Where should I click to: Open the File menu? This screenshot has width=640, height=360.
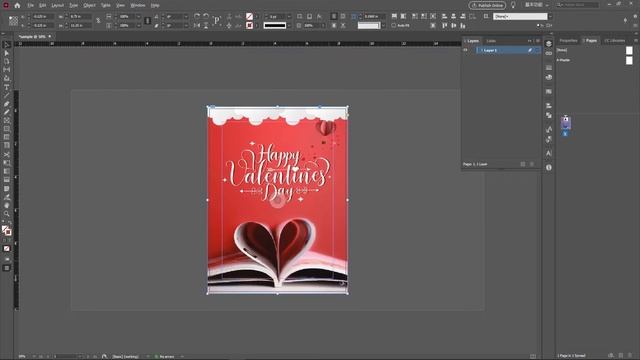[31, 5]
